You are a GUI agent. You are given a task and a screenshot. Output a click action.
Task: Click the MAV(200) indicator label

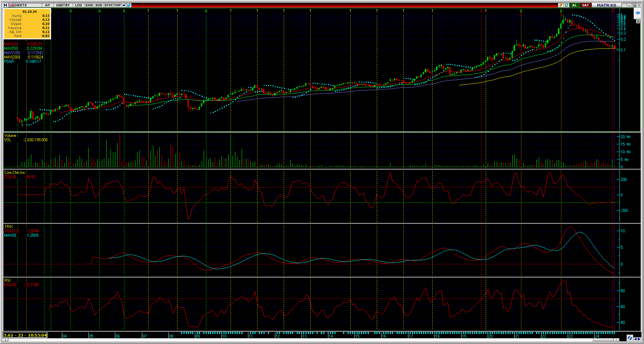tap(12, 57)
